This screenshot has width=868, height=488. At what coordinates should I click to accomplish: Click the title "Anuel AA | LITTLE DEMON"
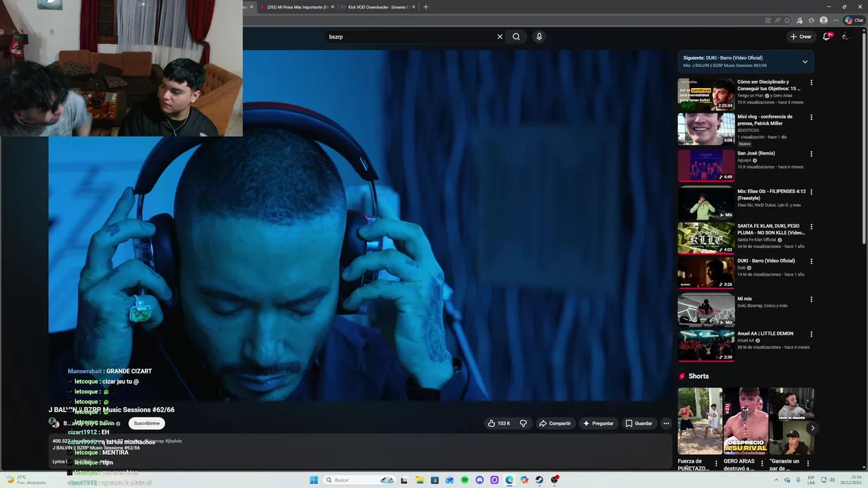pos(765,333)
